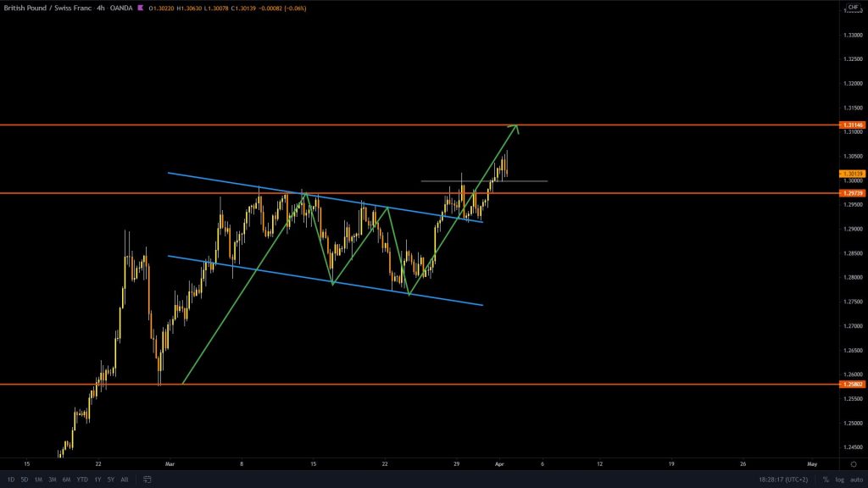Select the YTD time range
Screen dimensions: 868x488
[x=81, y=479]
